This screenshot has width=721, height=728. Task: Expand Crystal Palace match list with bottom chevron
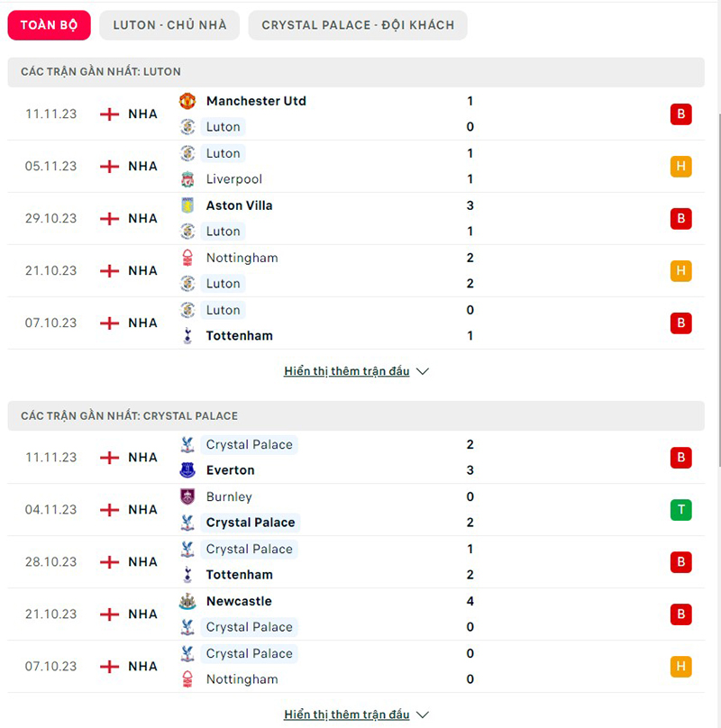pos(421,714)
